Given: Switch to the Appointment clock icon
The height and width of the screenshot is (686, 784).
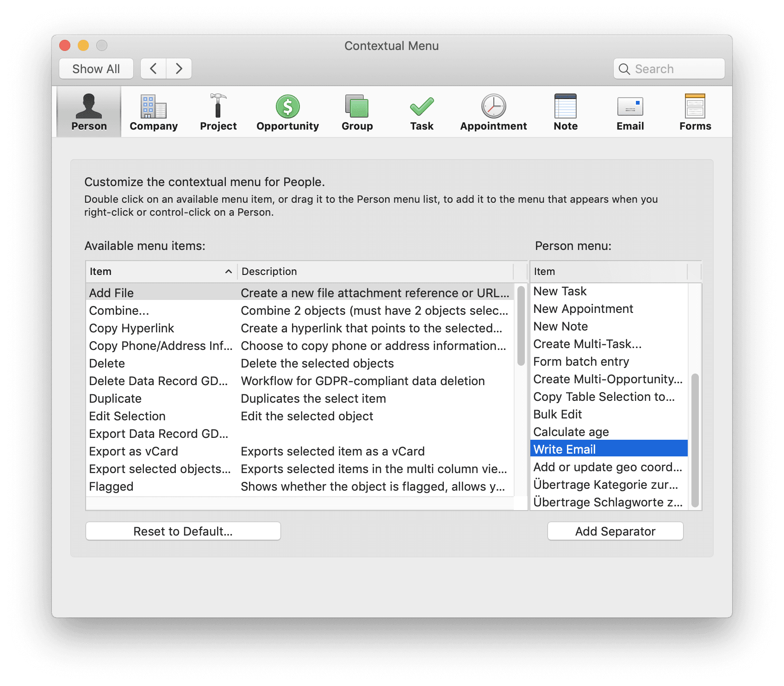Looking at the screenshot, I should pyautogui.click(x=493, y=112).
